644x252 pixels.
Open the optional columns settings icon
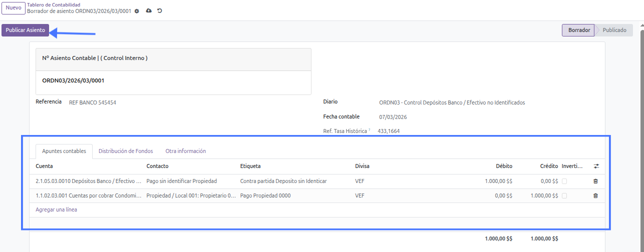click(596, 166)
